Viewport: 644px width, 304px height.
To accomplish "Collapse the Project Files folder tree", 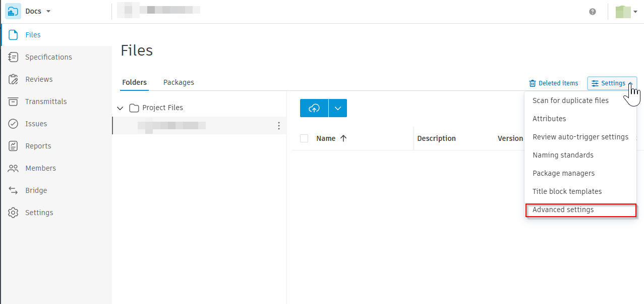I will pos(120,108).
